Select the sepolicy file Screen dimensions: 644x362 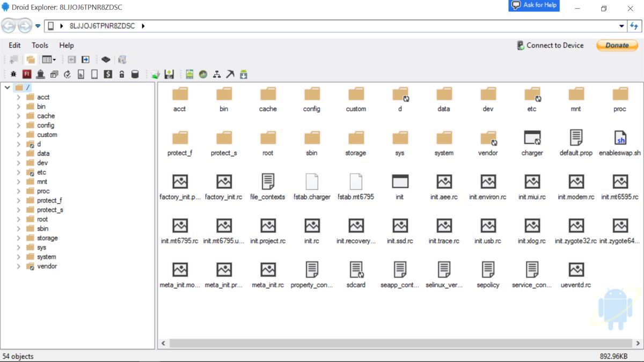point(488,274)
